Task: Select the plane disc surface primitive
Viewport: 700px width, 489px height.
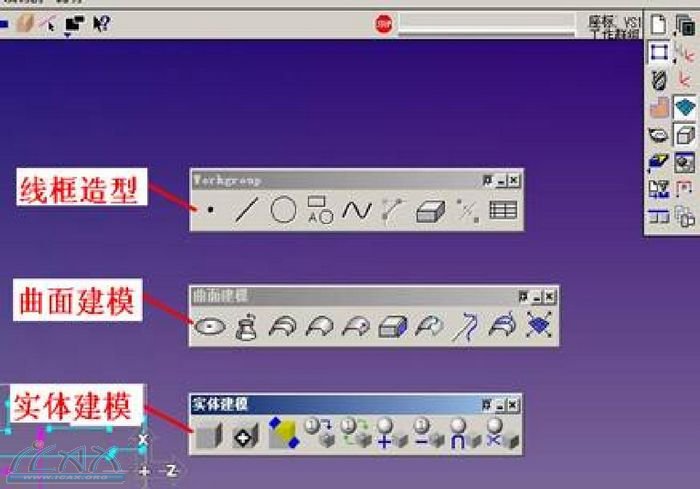Action: tap(210, 326)
